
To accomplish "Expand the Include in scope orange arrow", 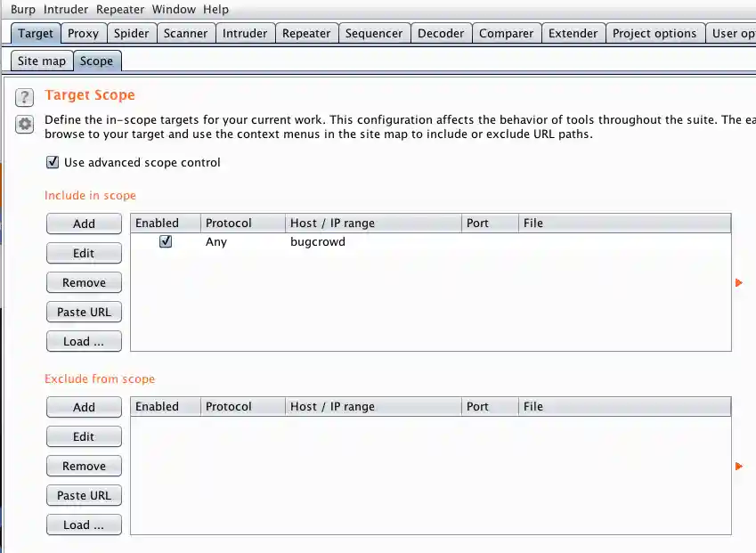I will tap(739, 282).
